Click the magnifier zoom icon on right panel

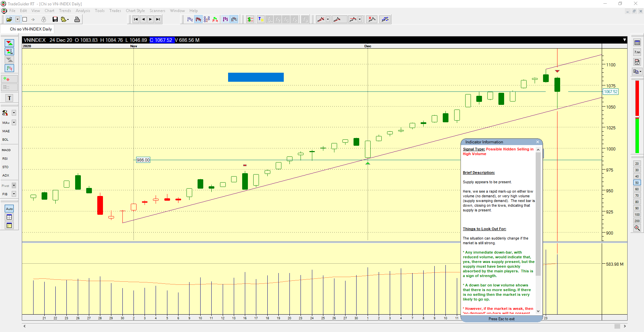point(637,228)
